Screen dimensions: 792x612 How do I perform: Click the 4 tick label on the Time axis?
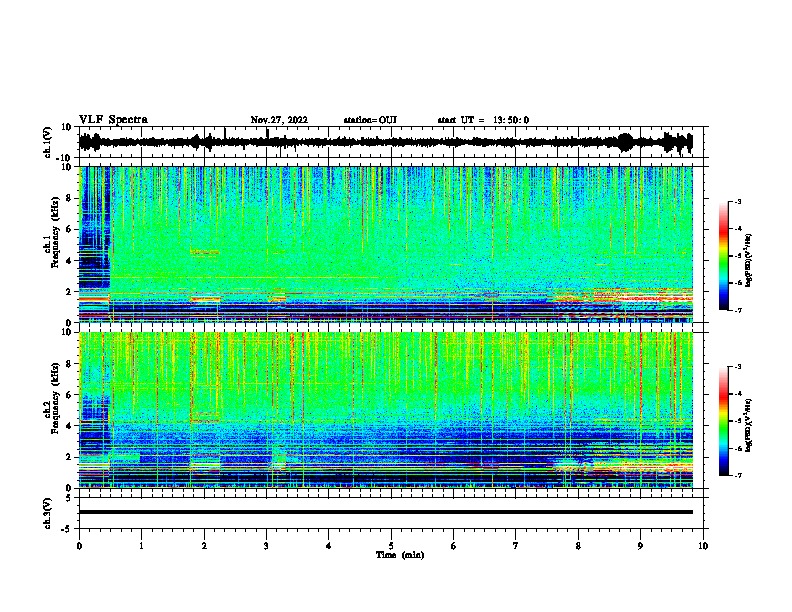(329, 546)
